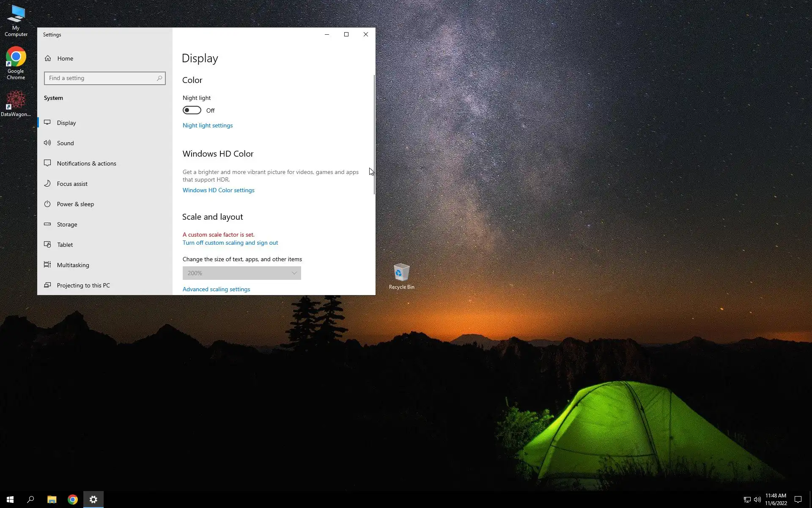Open Sound settings via speaker icon

[x=47, y=143]
